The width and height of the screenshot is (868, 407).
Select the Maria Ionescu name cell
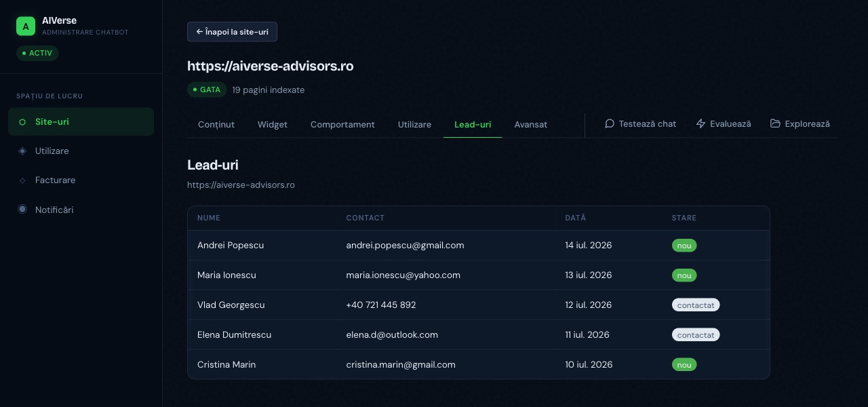point(226,275)
